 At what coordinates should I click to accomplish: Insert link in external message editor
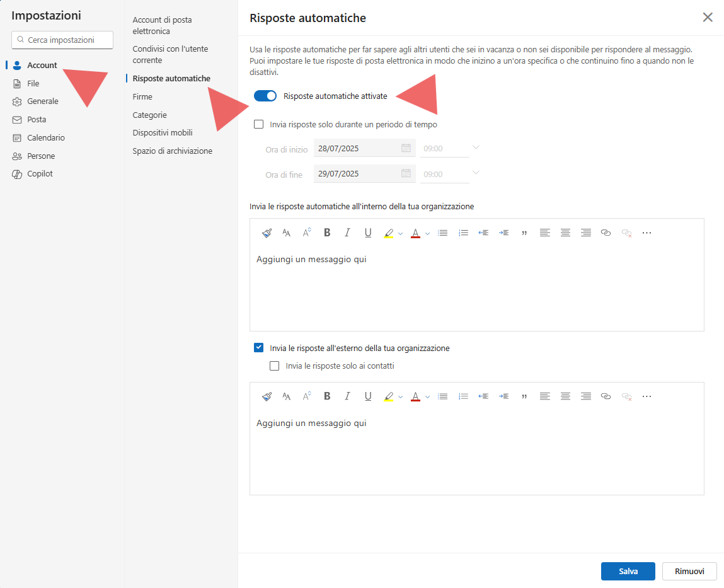[x=606, y=396]
